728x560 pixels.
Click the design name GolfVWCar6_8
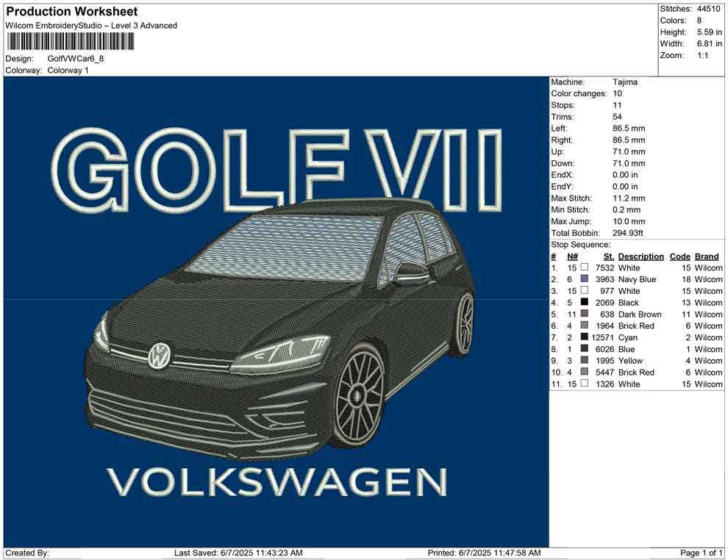(76, 59)
